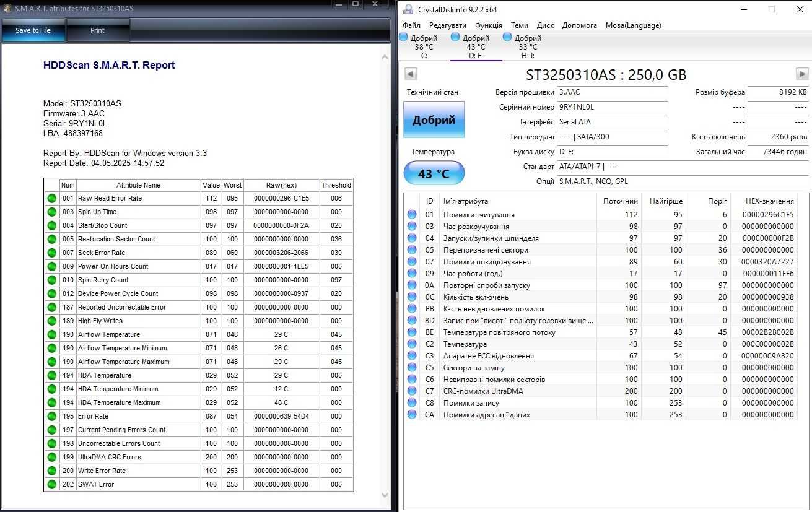Go to next disk arrow
Screen dimensions: 812x512
click(x=802, y=74)
